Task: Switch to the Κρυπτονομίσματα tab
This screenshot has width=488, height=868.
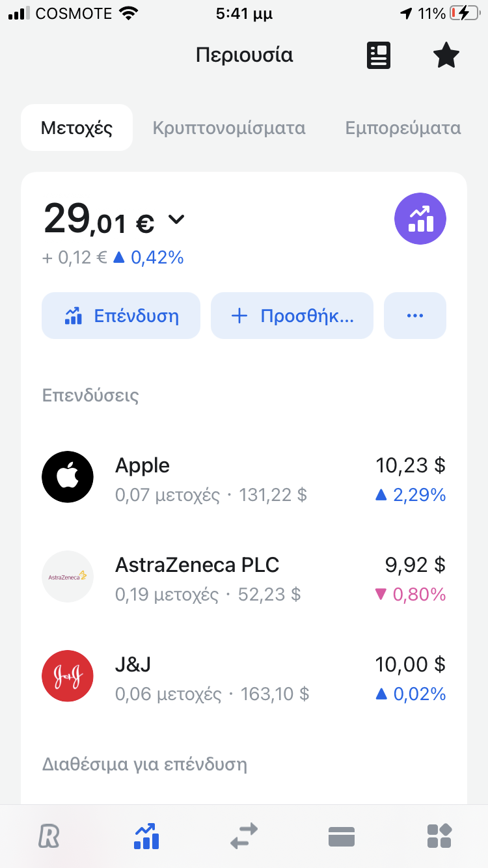Action: [229, 128]
